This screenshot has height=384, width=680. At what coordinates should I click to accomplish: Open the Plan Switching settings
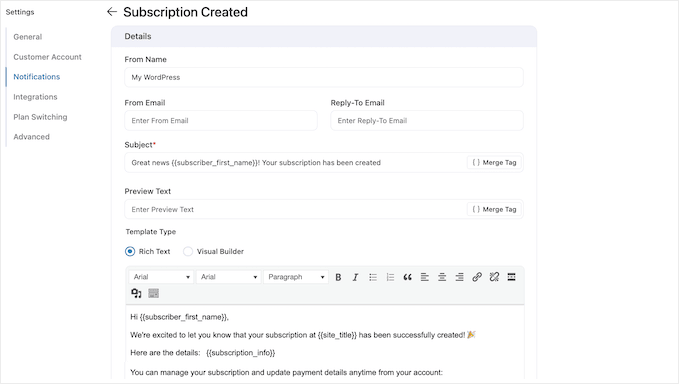point(40,117)
